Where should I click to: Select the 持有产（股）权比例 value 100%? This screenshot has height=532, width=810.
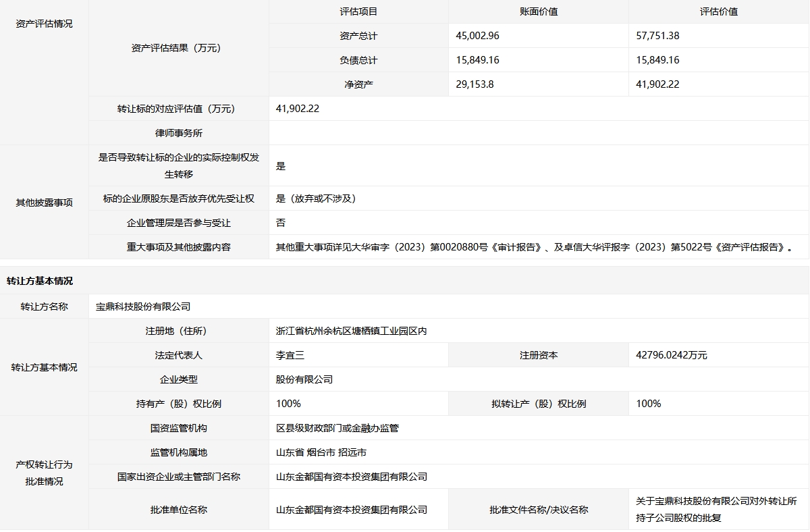[288, 404]
